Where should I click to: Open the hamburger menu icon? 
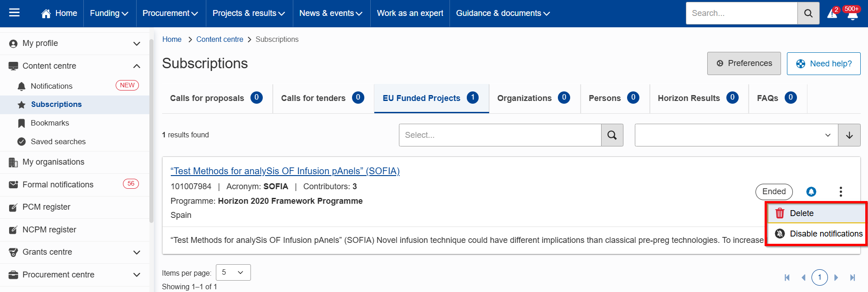click(15, 13)
